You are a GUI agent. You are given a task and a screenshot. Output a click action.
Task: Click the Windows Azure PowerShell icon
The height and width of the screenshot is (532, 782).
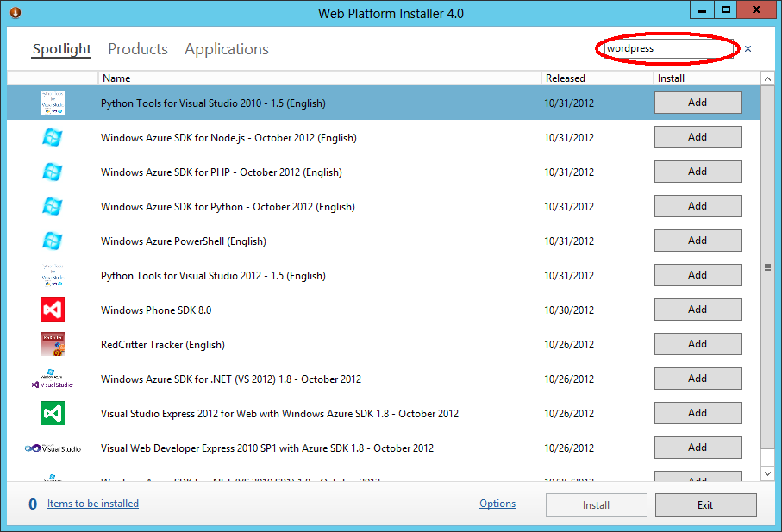(53, 241)
